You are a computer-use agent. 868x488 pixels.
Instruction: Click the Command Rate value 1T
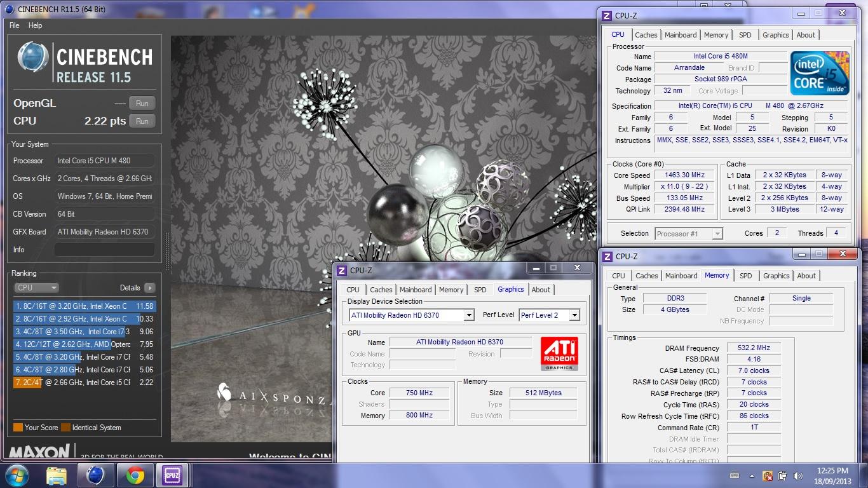click(754, 428)
